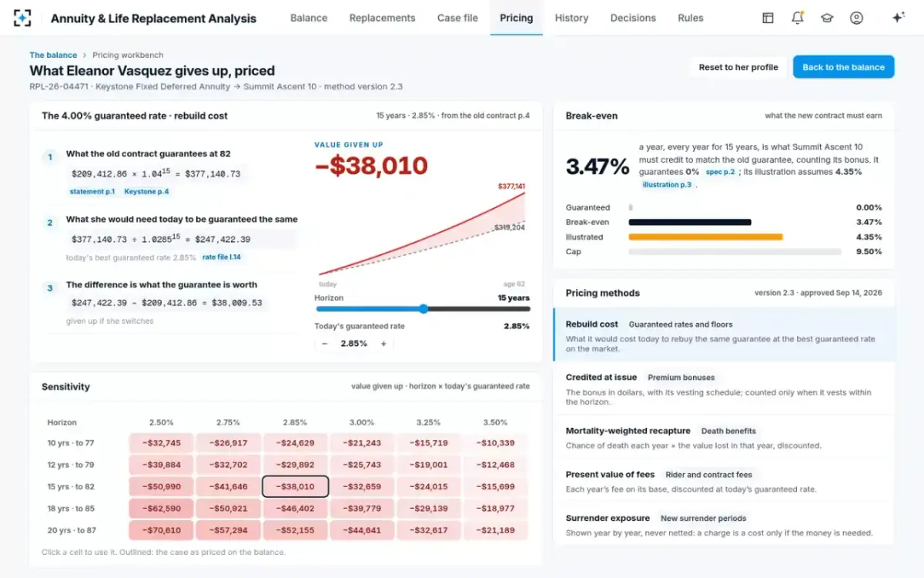The height and width of the screenshot is (578, 924).
Task: Select the Rebuild cost pricing method
Action: tap(724, 335)
